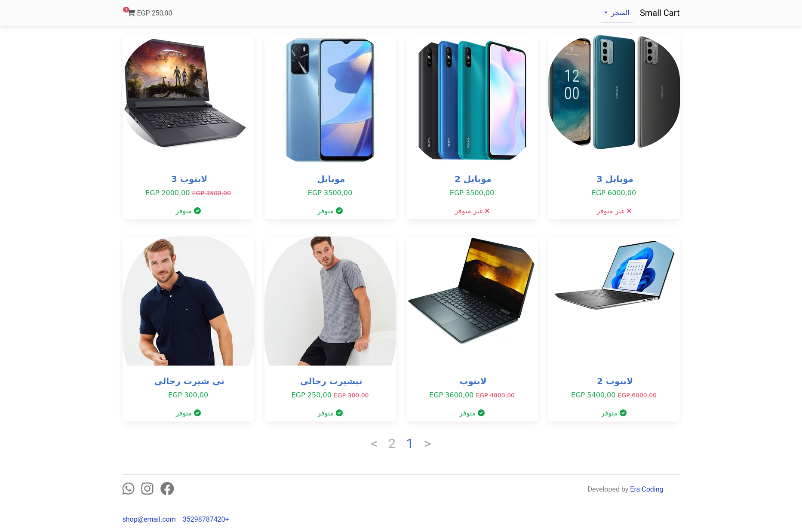The image size is (802, 532).
Task: Go to previous page arrow <
Action: click(374, 443)
